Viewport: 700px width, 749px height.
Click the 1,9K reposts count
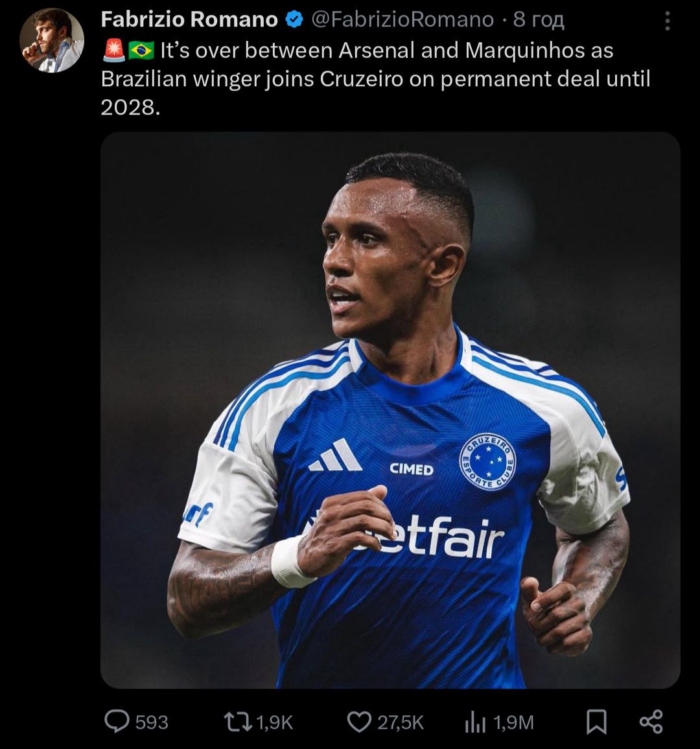(x=275, y=722)
